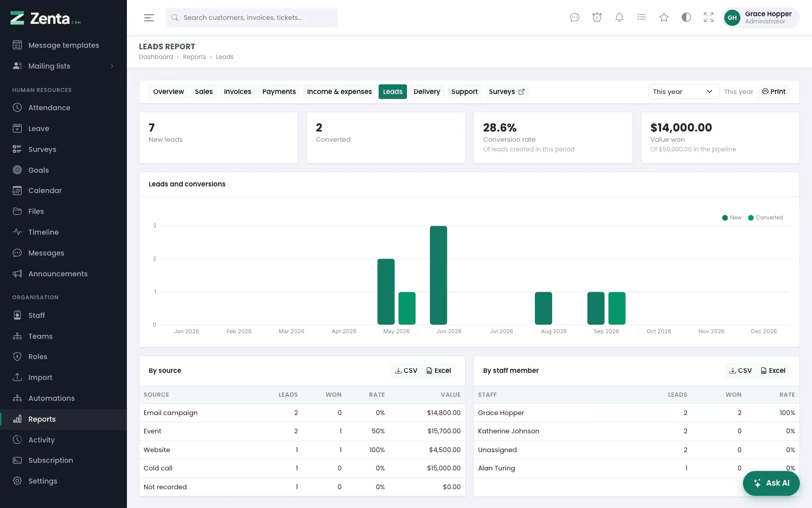This screenshot has height=508, width=812.
Task: Download By source table as CSV
Action: [x=406, y=371]
